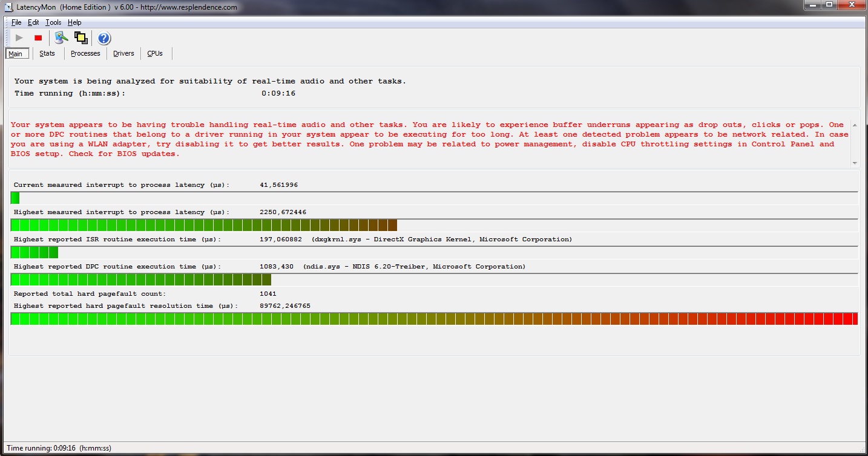The width and height of the screenshot is (868, 456).
Task: Select the hard pagefault count 1041
Action: pyautogui.click(x=268, y=294)
